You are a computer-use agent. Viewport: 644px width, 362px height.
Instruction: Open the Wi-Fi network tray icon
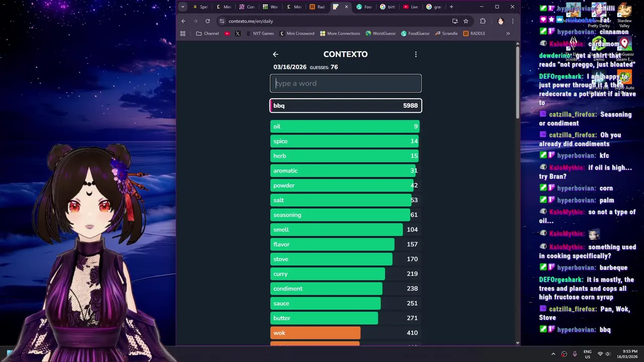click(600, 354)
